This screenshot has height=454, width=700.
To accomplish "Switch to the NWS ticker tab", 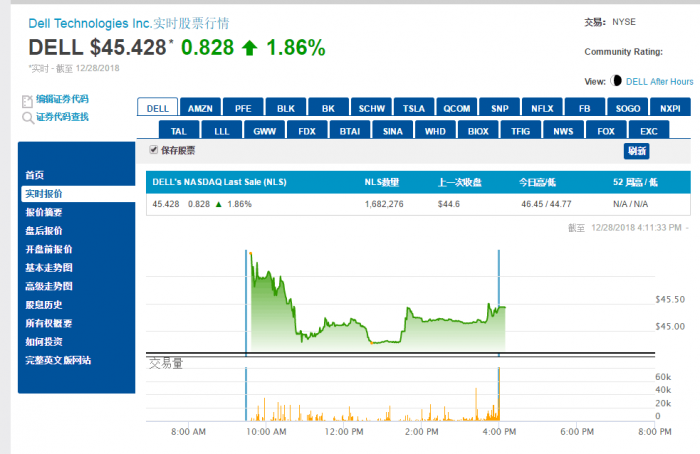I will pyautogui.click(x=563, y=131).
